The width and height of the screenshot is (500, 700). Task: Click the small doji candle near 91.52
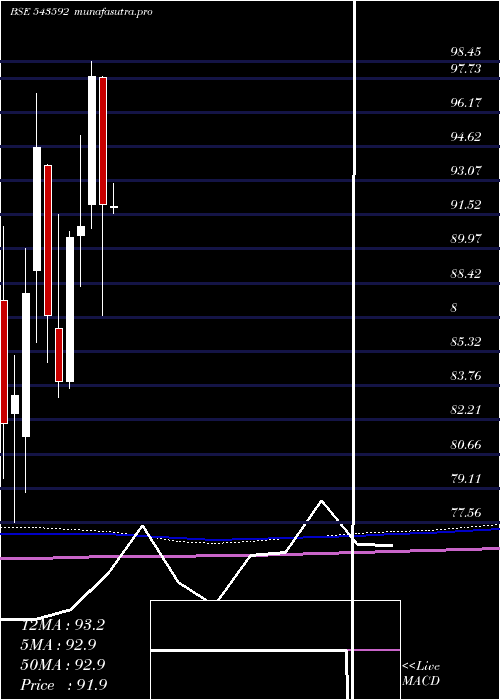tap(114, 207)
